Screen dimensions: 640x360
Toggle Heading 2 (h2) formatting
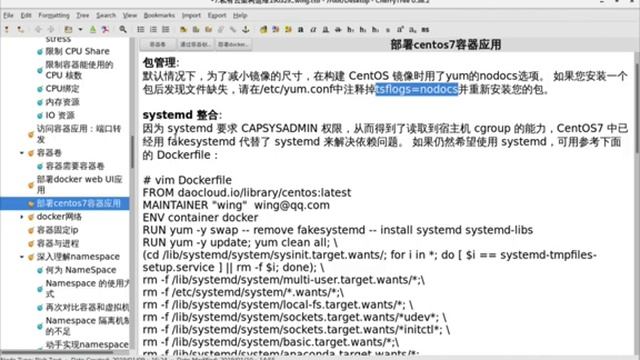click(x=363, y=29)
